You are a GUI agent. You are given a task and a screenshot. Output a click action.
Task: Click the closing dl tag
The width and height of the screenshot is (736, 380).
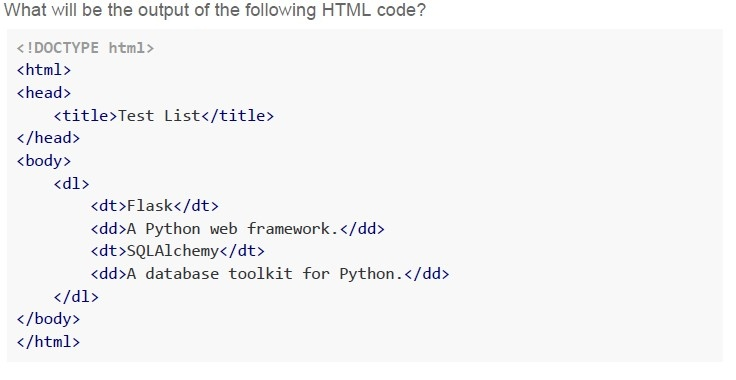point(76,297)
